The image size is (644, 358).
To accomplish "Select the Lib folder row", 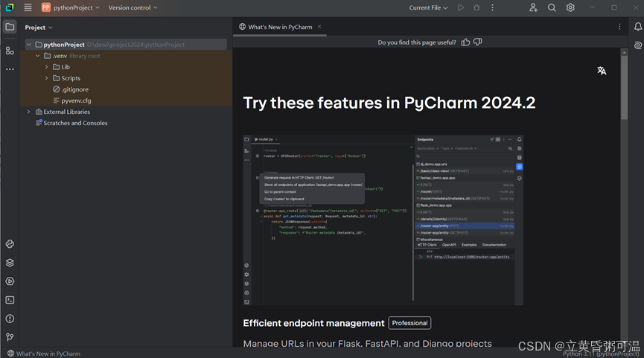I will tap(126, 67).
